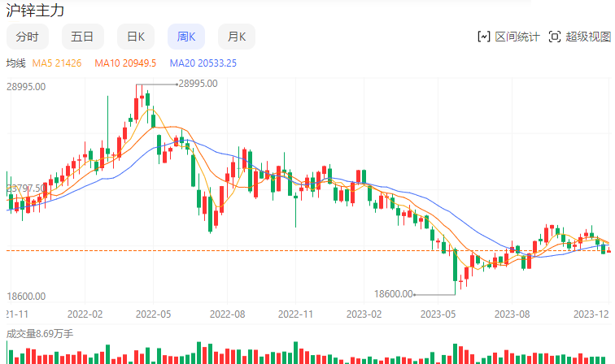Select the 五日 five-day tab
The height and width of the screenshot is (364, 615).
tap(82, 37)
